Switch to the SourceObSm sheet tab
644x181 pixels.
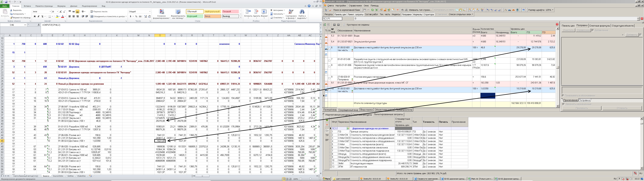[58, 176]
